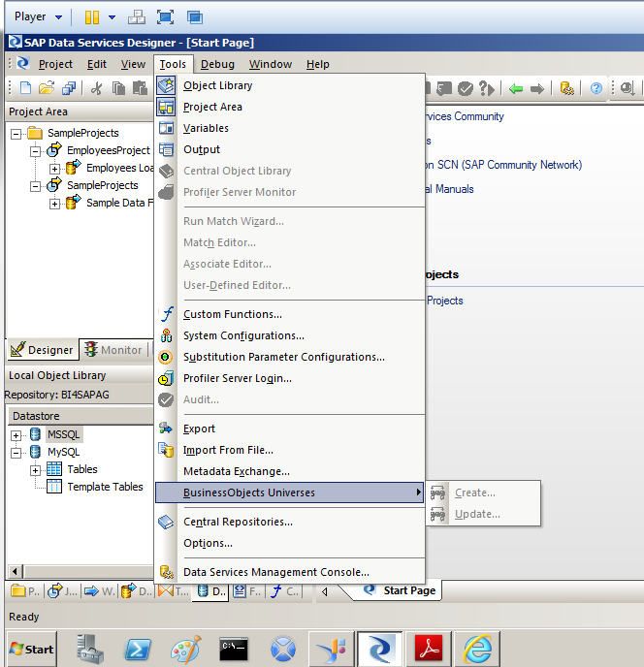644x667 pixels.
Task: Select System Configurations menu entry
Action: pyautogui.click(x=290, y=335)
